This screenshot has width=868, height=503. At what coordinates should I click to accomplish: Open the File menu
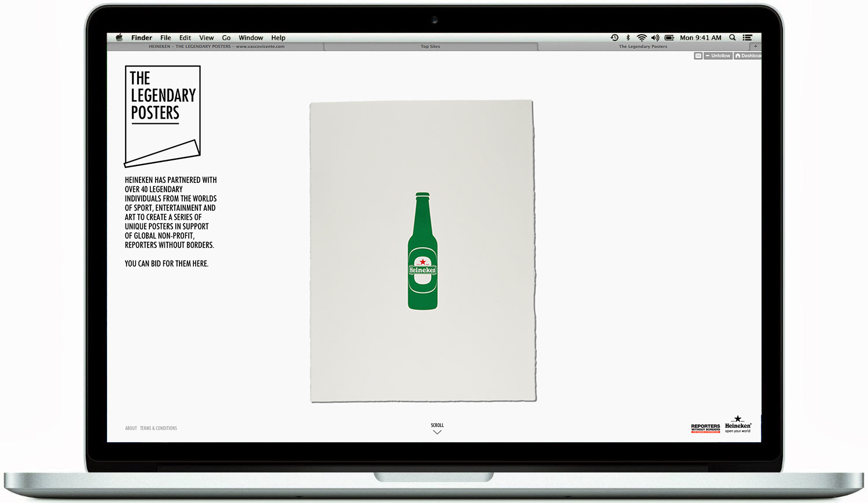[x=165, y=38]
